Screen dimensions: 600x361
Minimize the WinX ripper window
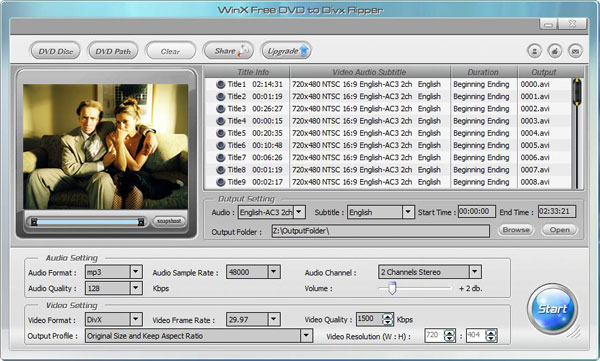tap(549, 24)
